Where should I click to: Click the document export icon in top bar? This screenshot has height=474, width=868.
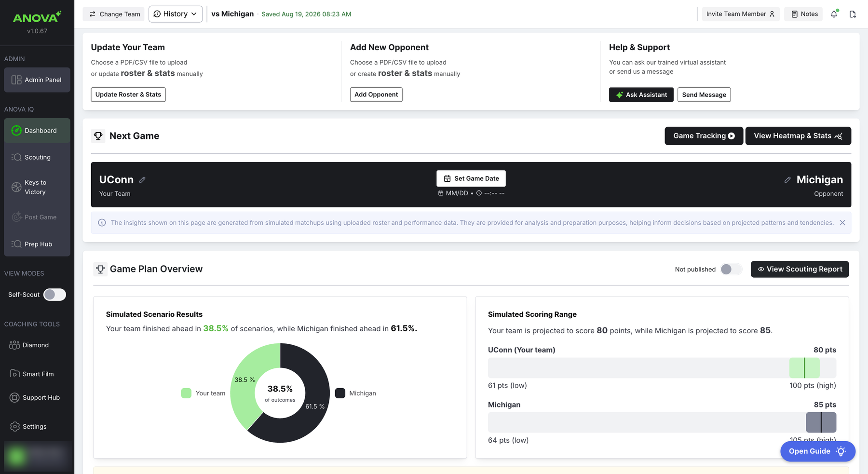click(x=853, y=14)
